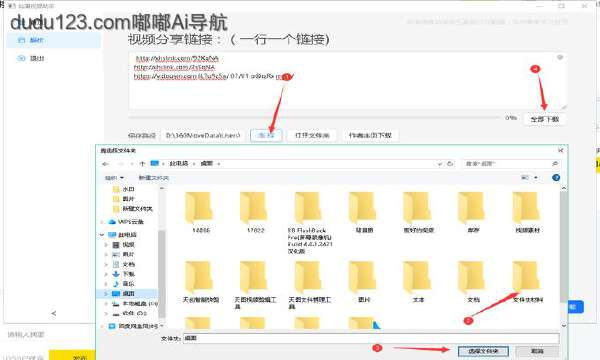Open the blue help question mark icon
This screenshot has height=360, width=600.
556,178
